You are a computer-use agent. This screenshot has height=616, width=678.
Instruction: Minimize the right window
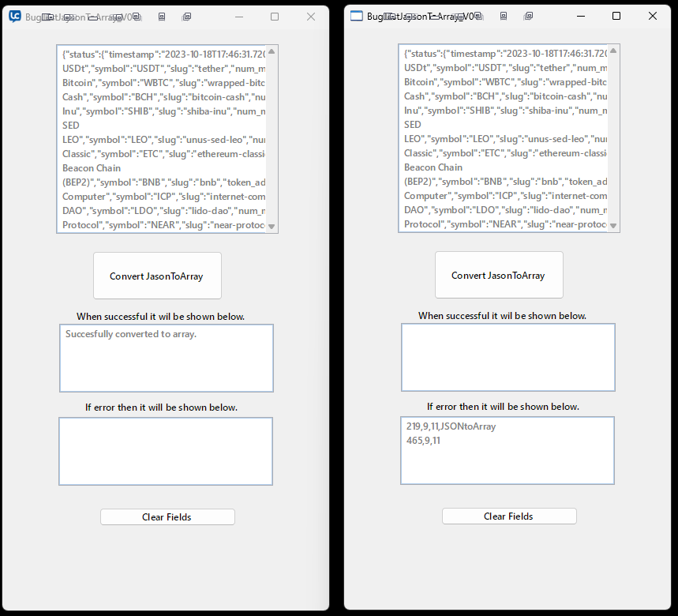pyautogui.click(x=581, y=16)
